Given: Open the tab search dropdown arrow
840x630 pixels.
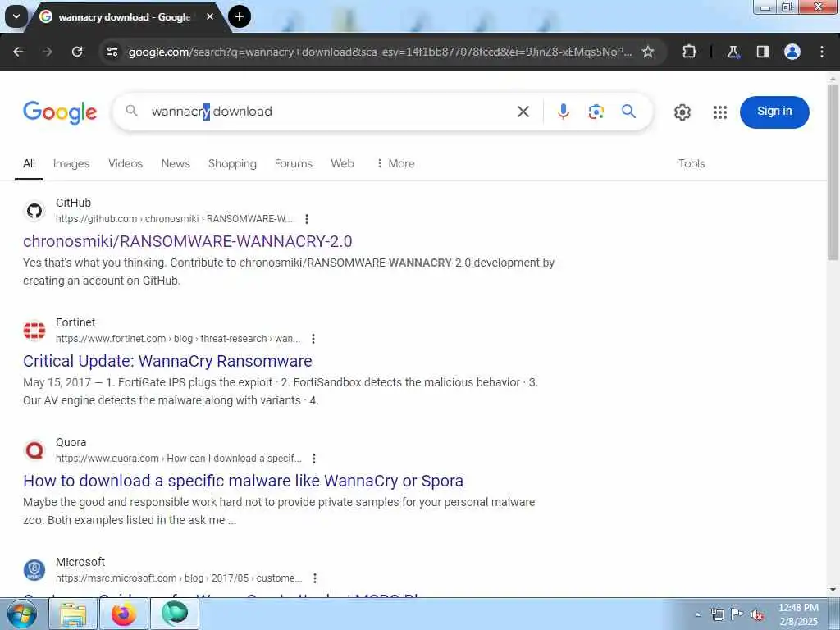Looking at the screenshot, I should [16, 16].
